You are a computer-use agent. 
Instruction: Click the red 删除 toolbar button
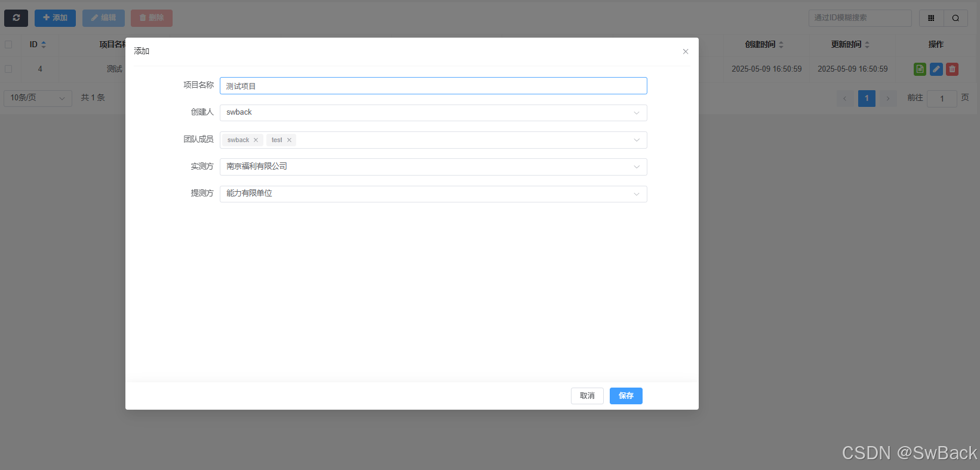pos(152,18)
